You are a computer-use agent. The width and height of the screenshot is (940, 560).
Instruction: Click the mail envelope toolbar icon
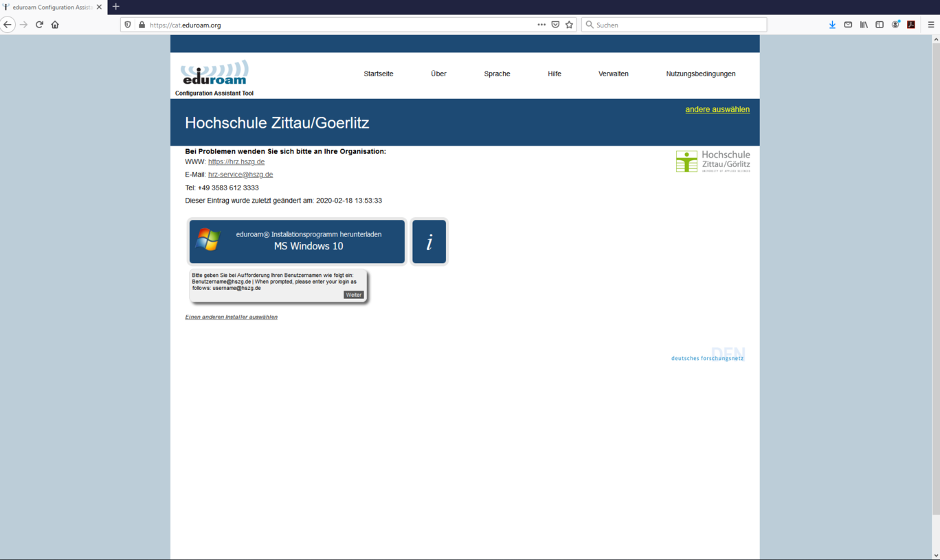(x=848, y=25)
